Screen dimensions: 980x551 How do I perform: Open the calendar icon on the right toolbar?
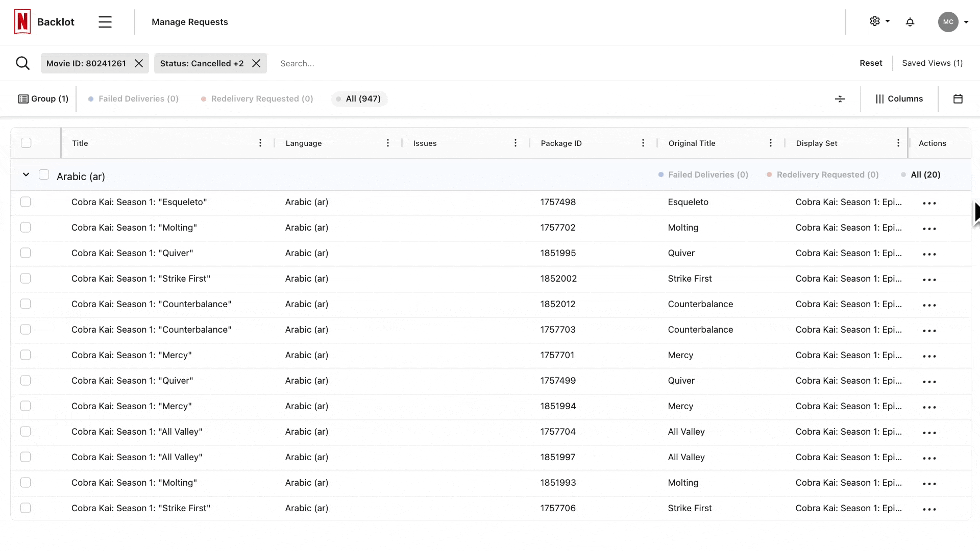pyautogui.click(x=959, y=98)
